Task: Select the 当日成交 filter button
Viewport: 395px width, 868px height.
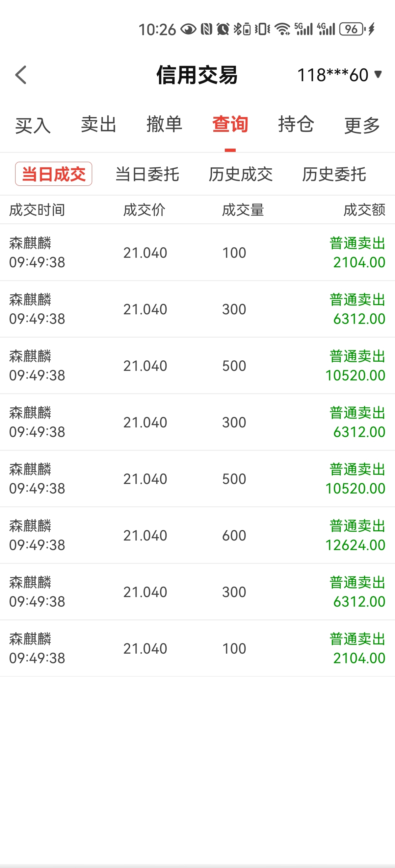Action: [54, 174]
